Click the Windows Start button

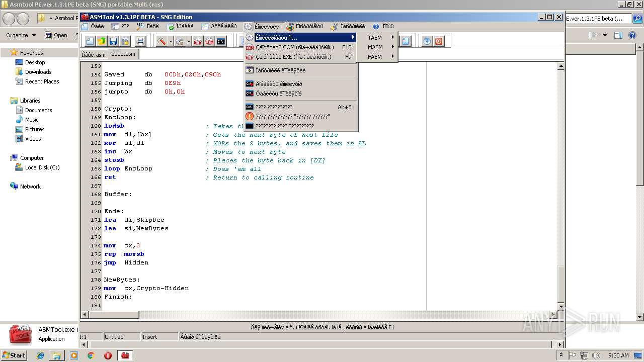click(x=14, y=355)
